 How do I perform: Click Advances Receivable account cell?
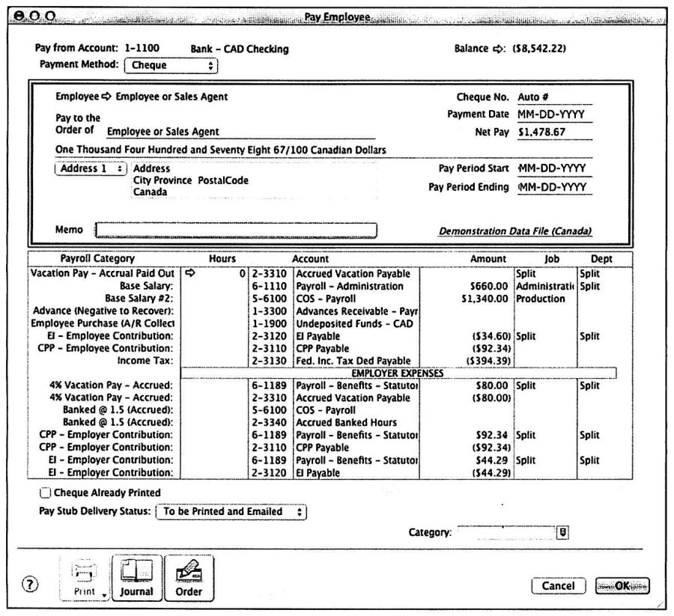[x=356, y=311]
